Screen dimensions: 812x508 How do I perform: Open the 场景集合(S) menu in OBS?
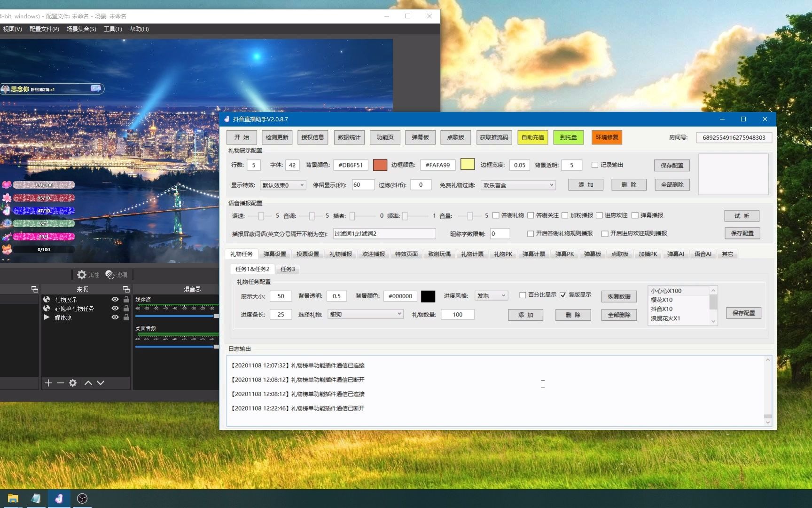click(x=81, y=29)
